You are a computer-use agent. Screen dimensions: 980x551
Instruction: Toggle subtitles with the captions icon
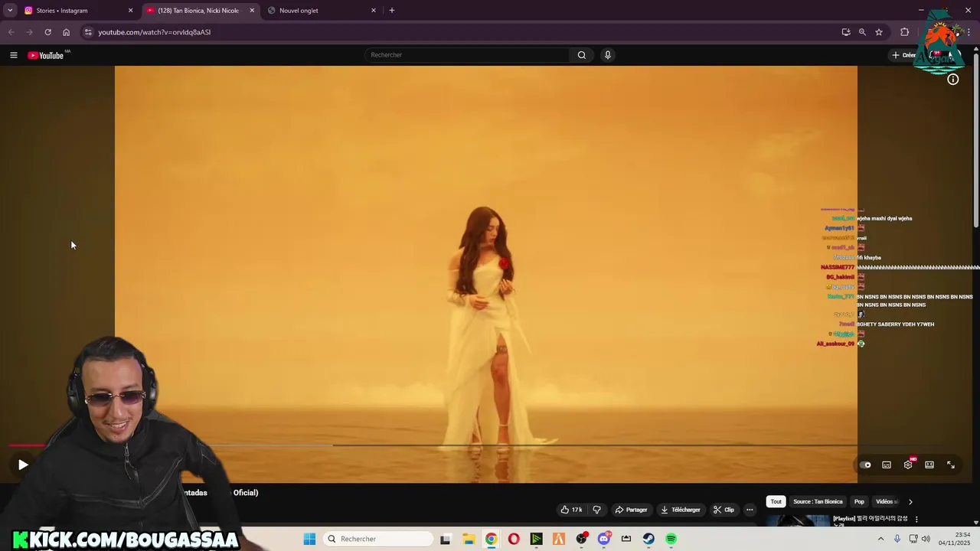tap(887, 465)
